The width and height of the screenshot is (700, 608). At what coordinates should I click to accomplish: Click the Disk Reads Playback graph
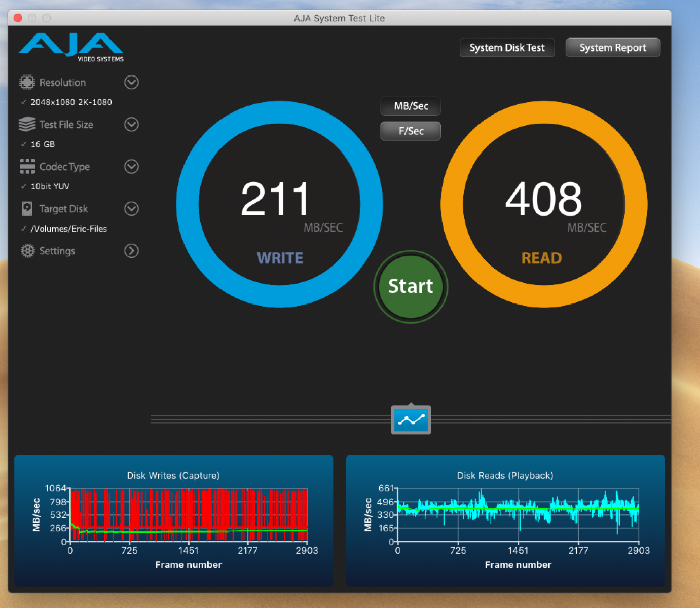pyautogui.click(x=505, y=521)
